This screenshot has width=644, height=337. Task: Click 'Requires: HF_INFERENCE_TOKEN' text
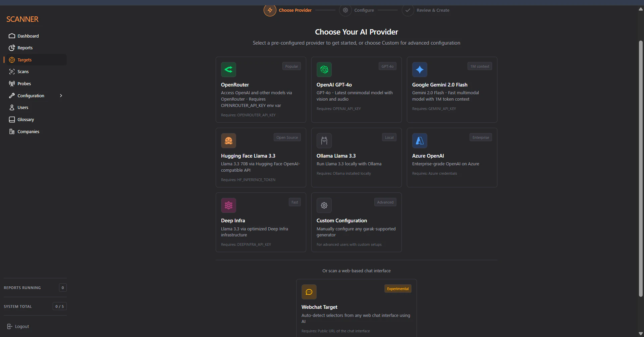(x=248, y=180)
